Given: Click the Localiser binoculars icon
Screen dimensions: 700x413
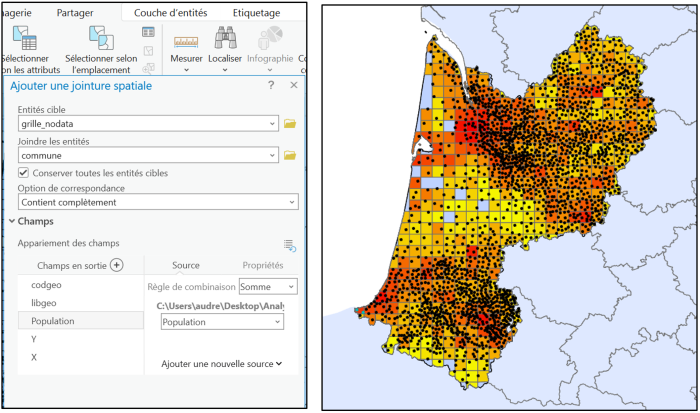Looking at the screenshot, I should pos(226,40).
